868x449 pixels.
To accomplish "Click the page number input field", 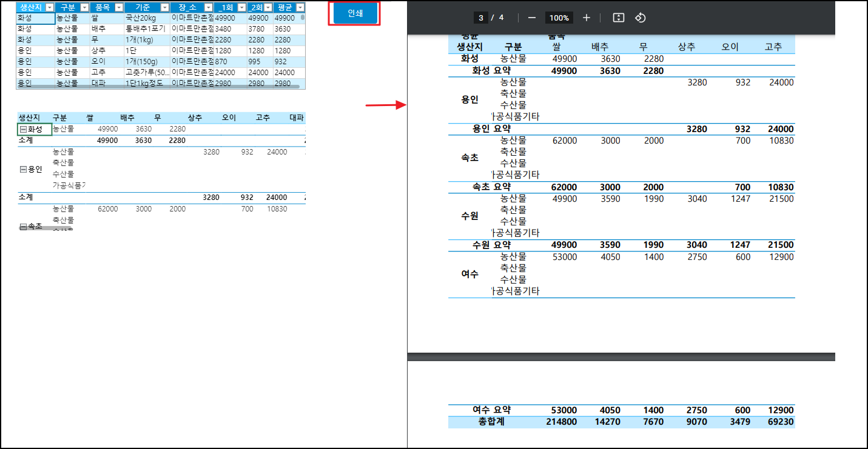I will (481, 18).
